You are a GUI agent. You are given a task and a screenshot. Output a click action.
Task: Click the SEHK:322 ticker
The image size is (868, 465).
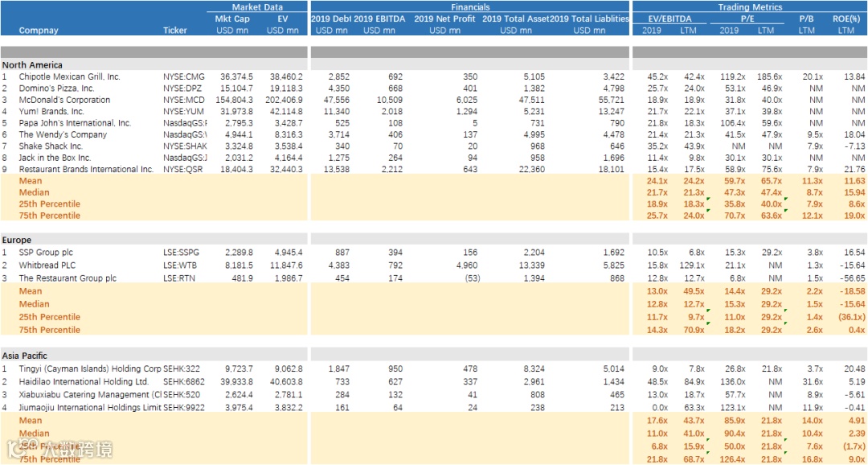(182, 368)
